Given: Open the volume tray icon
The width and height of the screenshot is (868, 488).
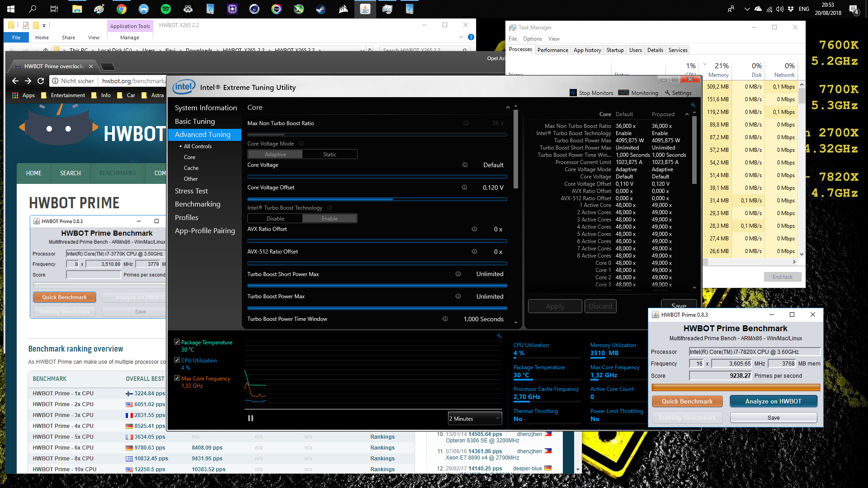Looking at the screenshot, I should [x=780, y=9].
